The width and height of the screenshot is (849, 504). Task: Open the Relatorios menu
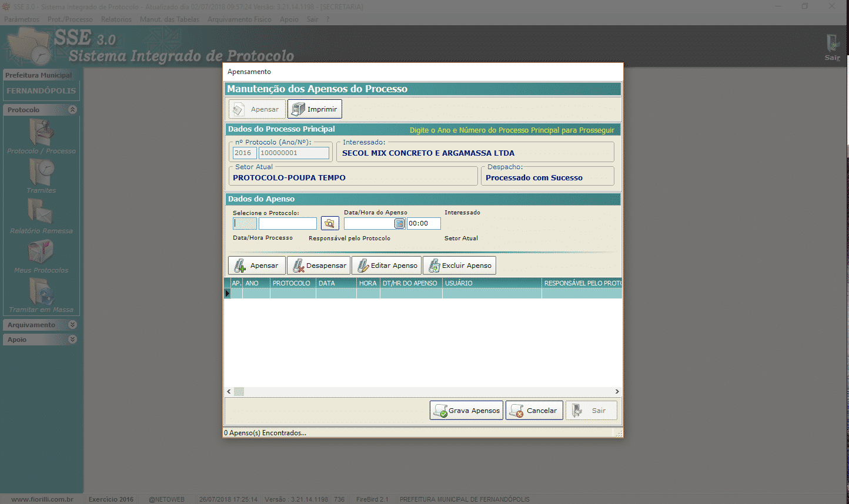[116, 19]
